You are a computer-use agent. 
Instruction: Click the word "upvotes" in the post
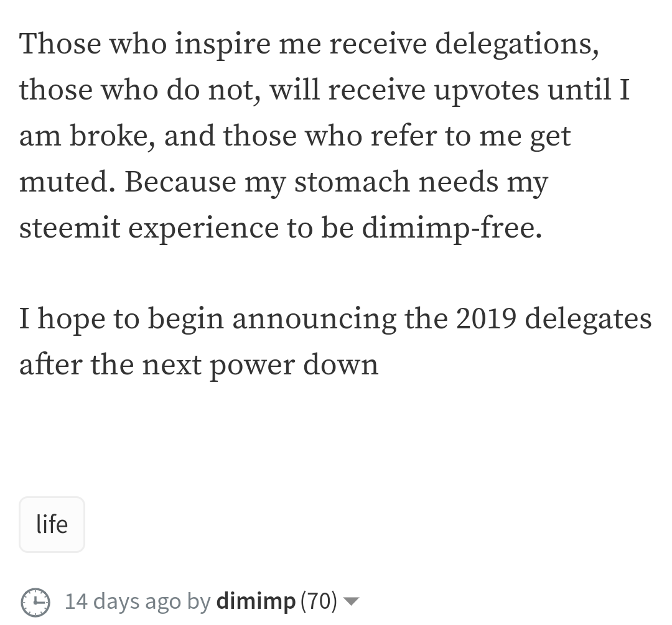487,90
